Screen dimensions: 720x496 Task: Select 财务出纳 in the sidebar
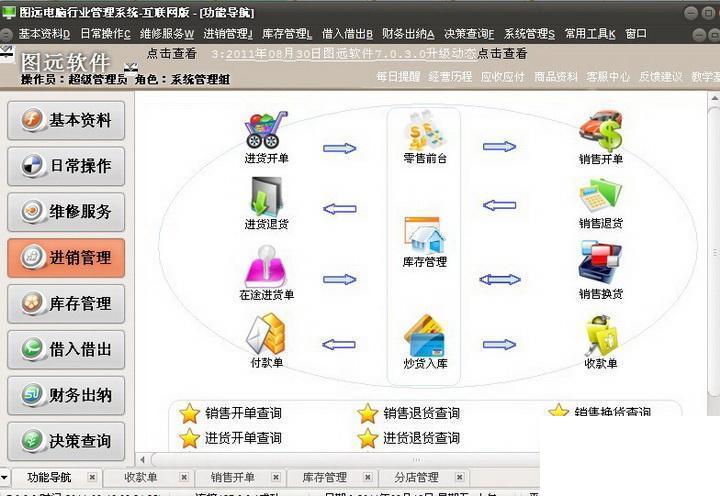66,395
